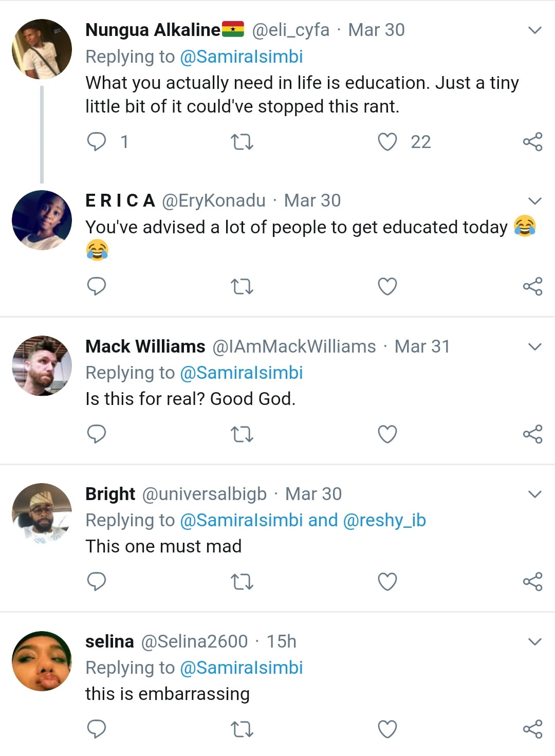Open ERICA's profile avatar

point(42,220)
